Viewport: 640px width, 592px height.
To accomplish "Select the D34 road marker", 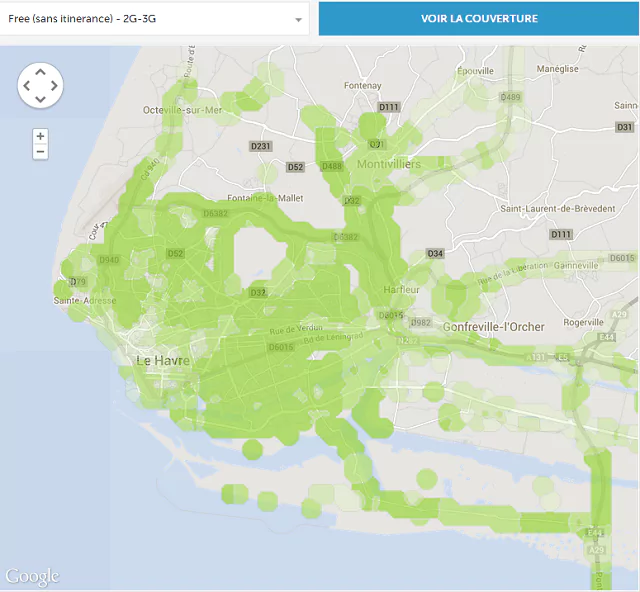I will pyautogui.click(x=435, y=253).
